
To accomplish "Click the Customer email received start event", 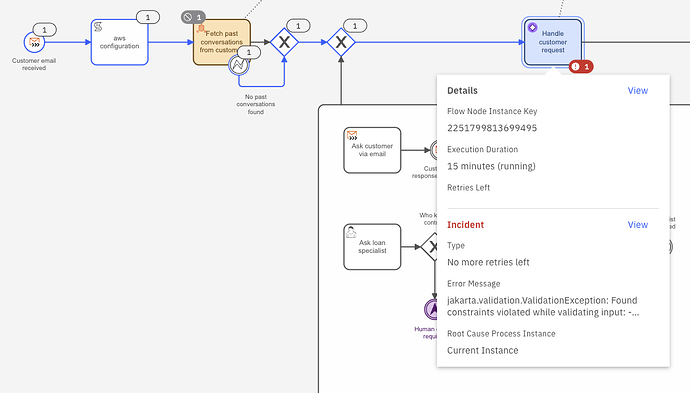I will pyautogui.click(x=34, y=42).
